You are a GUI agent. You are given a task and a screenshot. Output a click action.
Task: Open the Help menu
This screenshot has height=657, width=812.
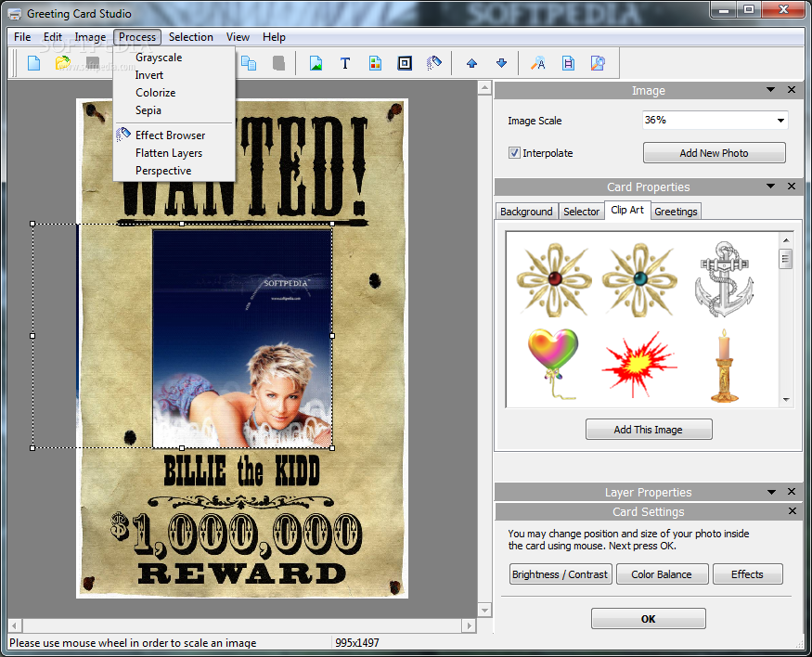tap(274, 37)
